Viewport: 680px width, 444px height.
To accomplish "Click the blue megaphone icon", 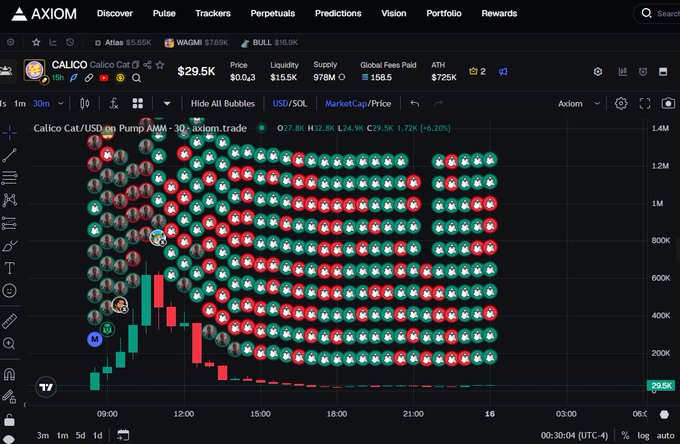I will tap(503, 72).
